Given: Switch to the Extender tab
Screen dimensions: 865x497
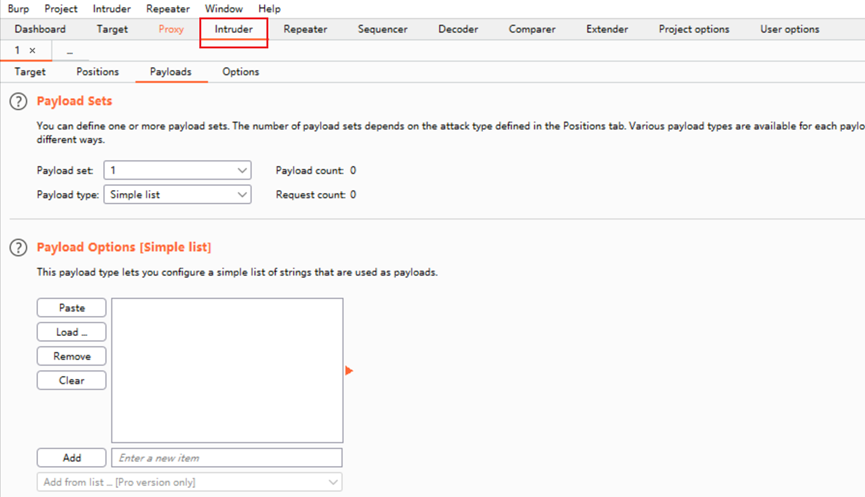Looking at the screenshot, I should [607, 29].
